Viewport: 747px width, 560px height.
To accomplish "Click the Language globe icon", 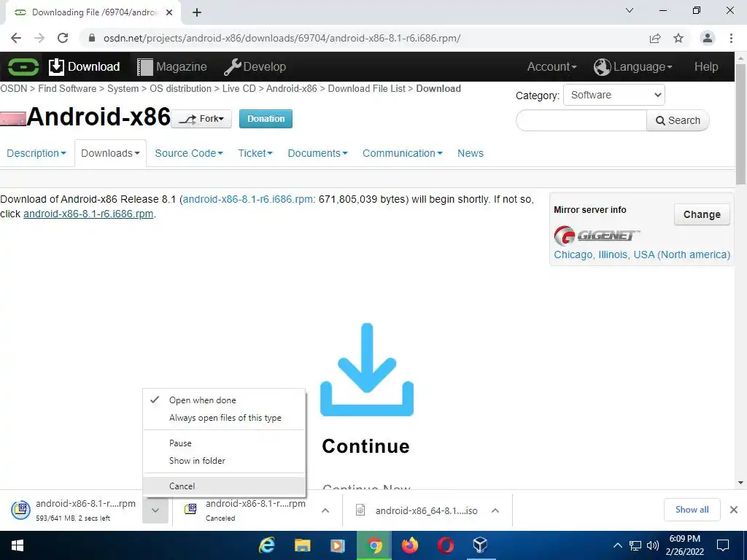I will pyautogui.click(x=602, y=66).
